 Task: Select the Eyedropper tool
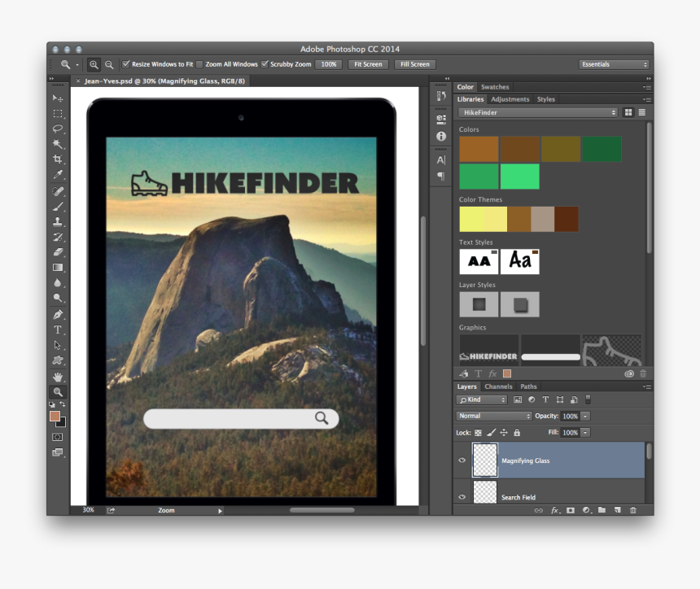click(58, 174)
